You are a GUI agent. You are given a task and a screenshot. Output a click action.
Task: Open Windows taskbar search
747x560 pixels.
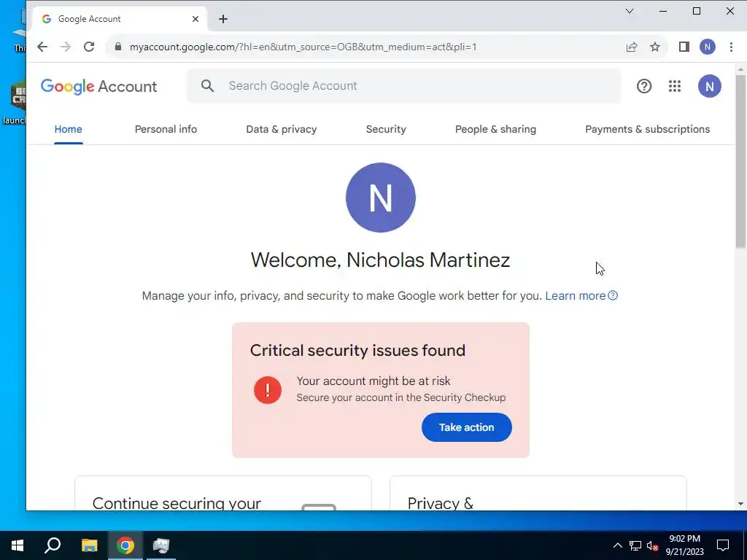pos(53,545)
